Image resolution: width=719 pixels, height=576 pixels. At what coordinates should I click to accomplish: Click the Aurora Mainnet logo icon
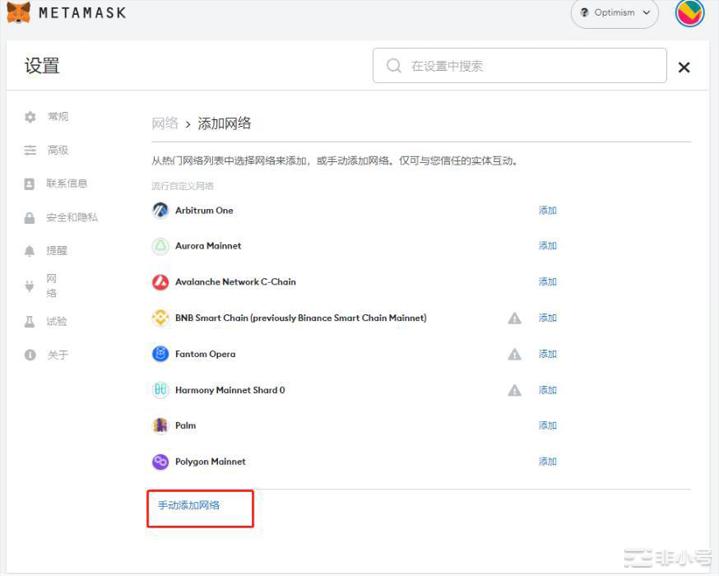[160, 246]
